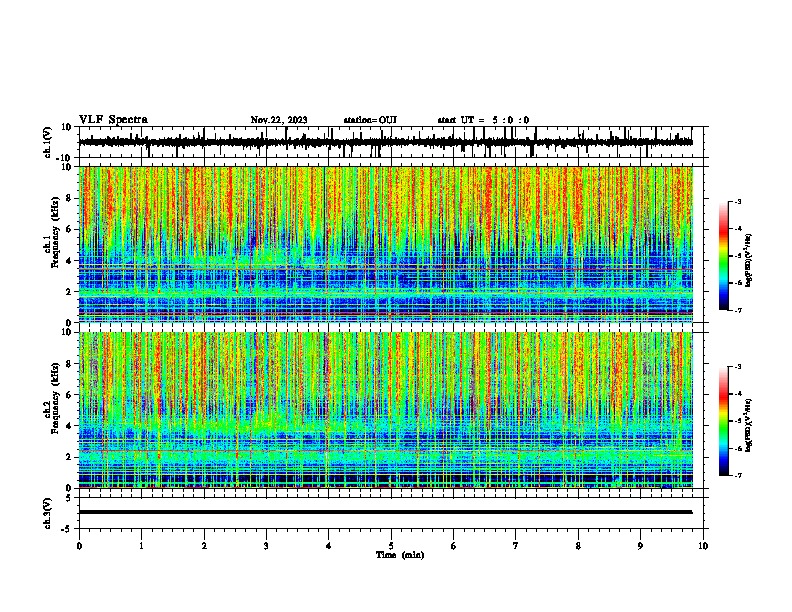Click the ch.1 spectrogram panel
792x612 pixels.
386,244
